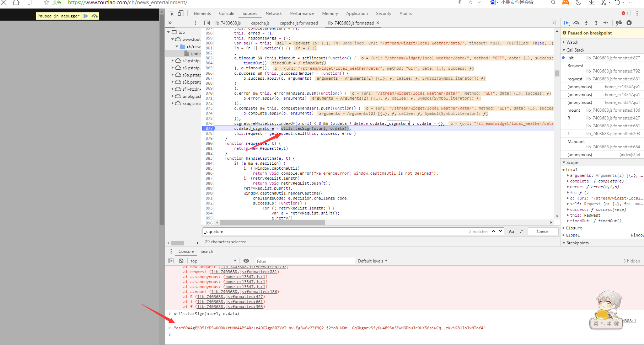This screenshot has height=345, width=644.
Task: Enable match case Aa in search
Action: (511, 231)
